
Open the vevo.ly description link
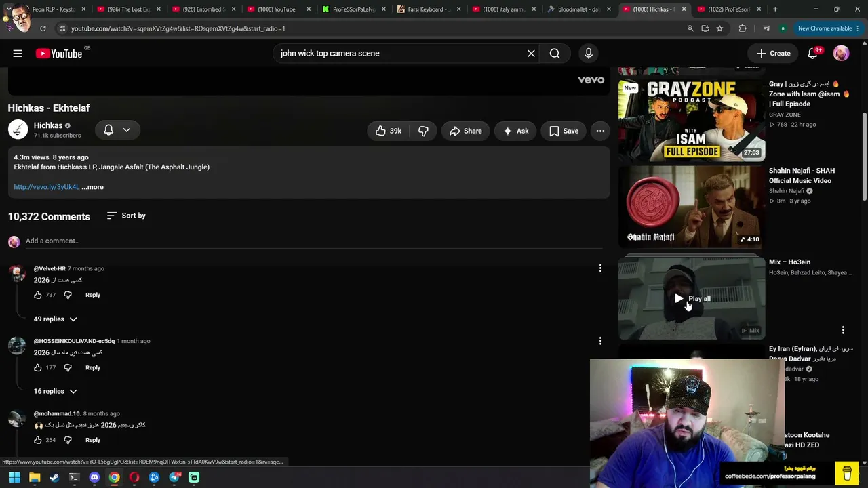[47, 187]
